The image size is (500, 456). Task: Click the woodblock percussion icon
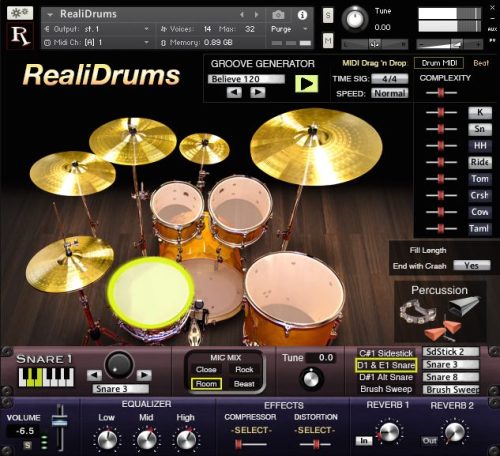pyautogui.click(x=443, y=331)
